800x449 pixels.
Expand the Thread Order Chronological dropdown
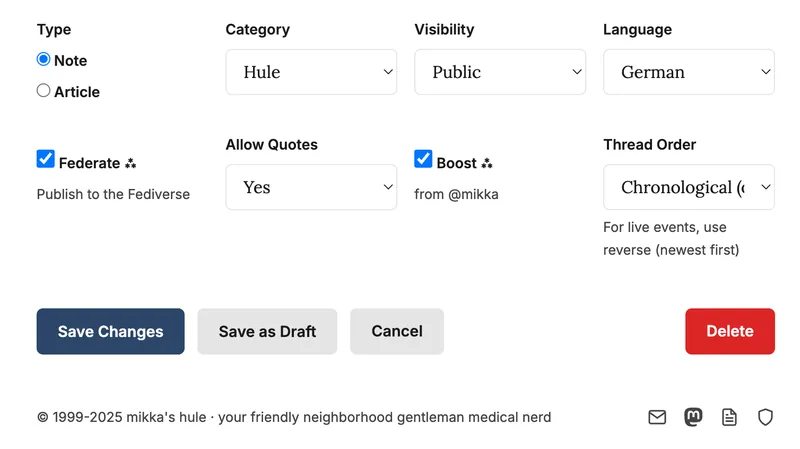click(x=688, y=187)
